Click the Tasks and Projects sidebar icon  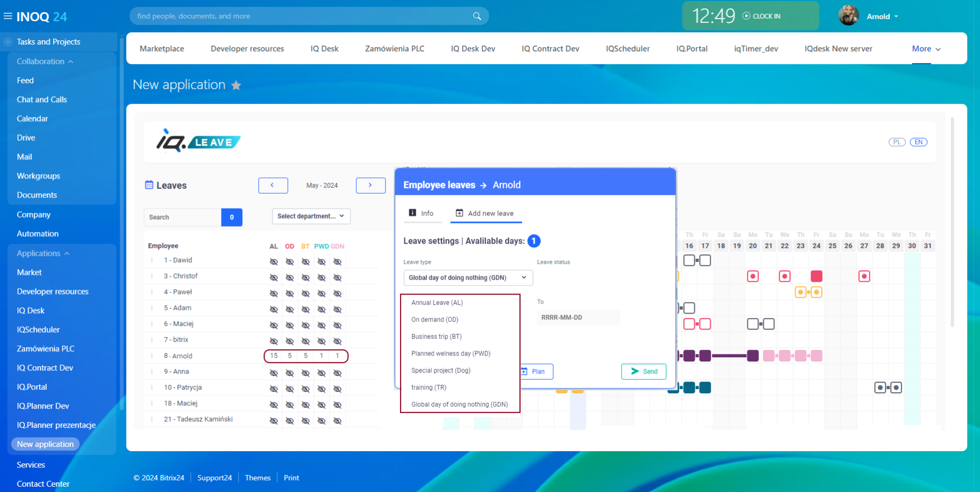8,41
